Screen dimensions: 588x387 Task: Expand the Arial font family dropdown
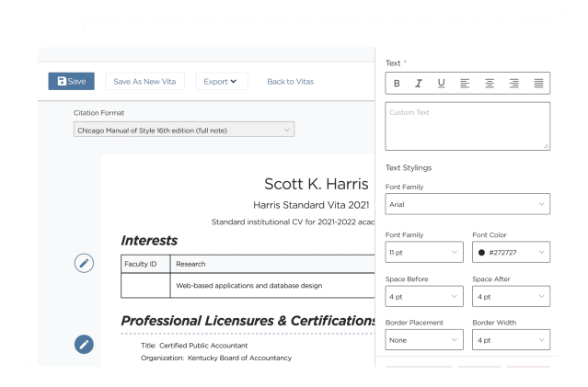point(467,204)
